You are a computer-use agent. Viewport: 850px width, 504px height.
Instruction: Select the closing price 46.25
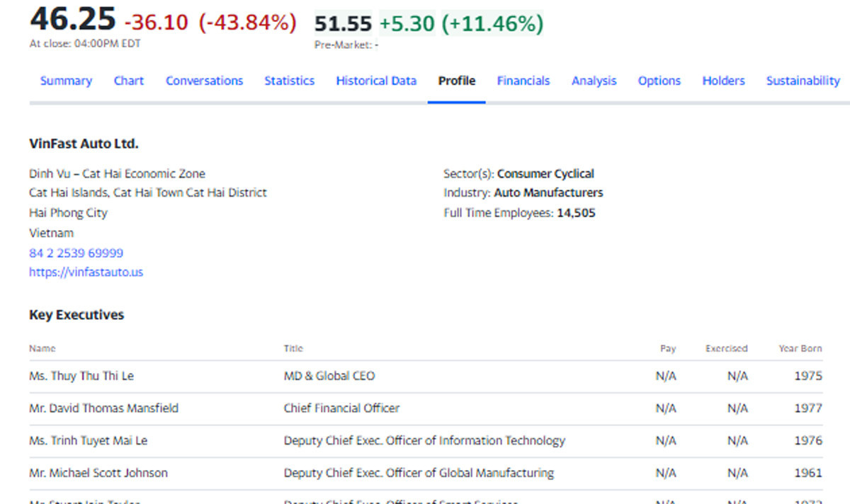click(72, 19)
